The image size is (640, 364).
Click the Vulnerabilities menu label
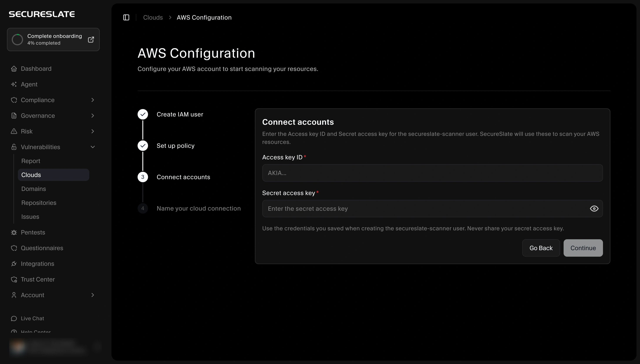(40, 147)
